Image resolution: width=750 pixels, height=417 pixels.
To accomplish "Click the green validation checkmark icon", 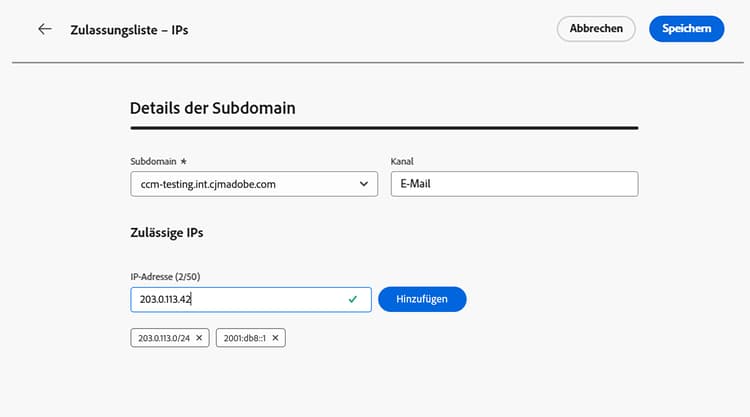I will 353,299.
